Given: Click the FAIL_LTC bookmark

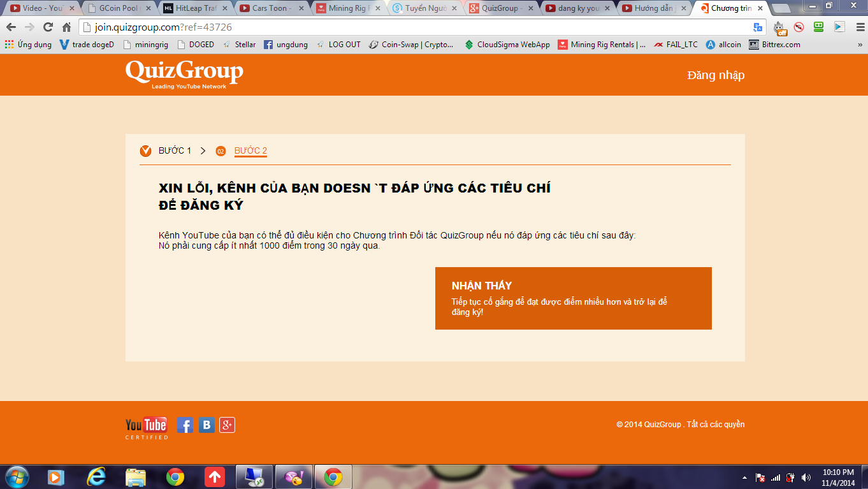Looking at the screenshot, I should coord(676,45).
